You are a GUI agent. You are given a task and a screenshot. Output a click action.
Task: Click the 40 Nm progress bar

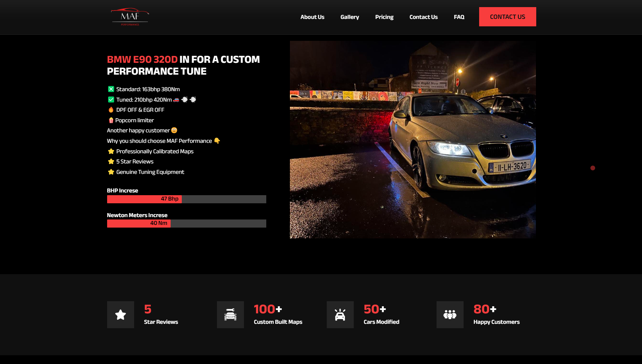pyautogui.click(x=187, y=224)
